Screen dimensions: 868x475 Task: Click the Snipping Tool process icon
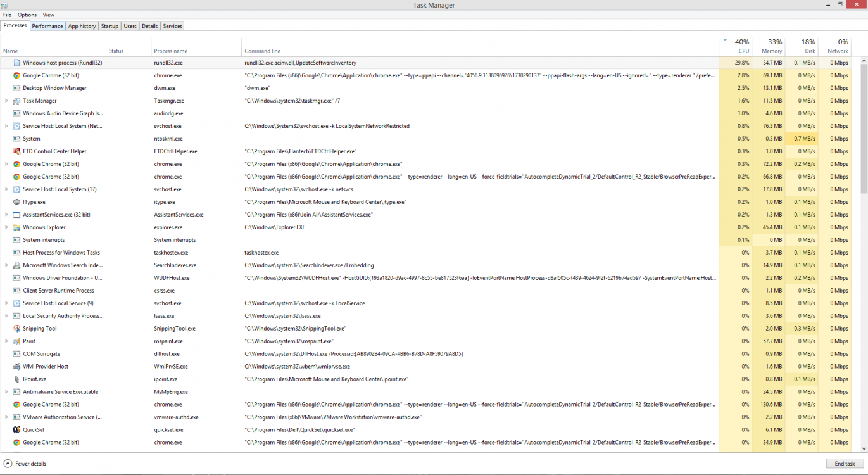tap(16, 328)
